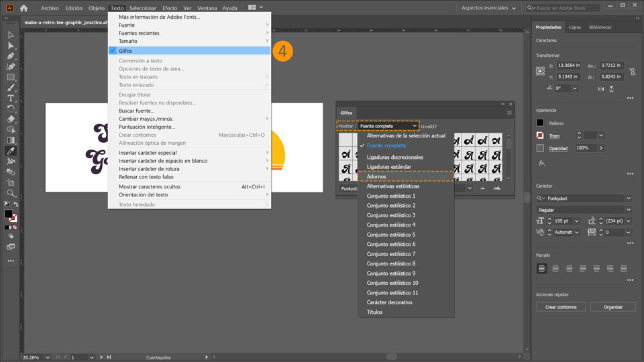Go to the Home screen icon
Viewport: 644px width, 362px height.
(24, 8)
